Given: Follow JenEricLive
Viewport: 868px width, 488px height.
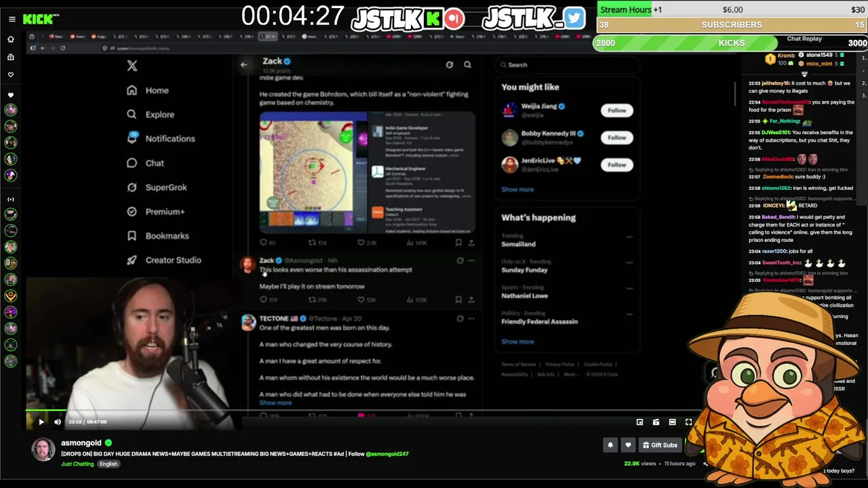Looking at the screenshot, I should click(x=616, y=165).
